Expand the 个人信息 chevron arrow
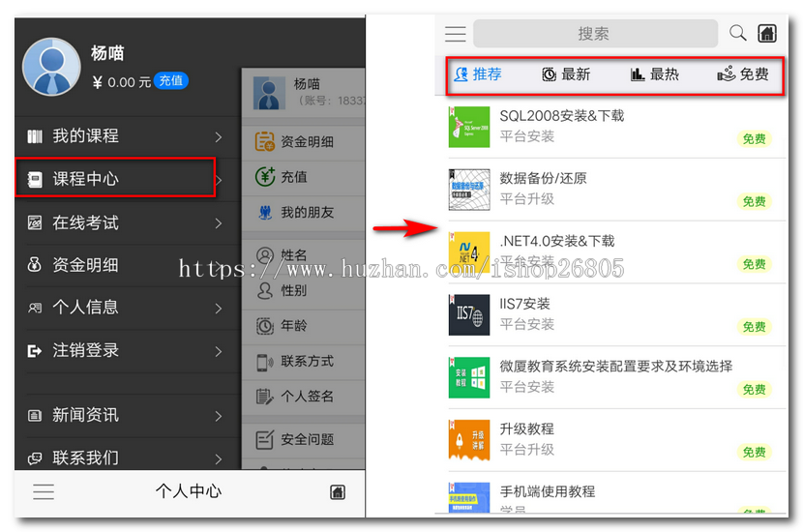 (x=219, y=309)
